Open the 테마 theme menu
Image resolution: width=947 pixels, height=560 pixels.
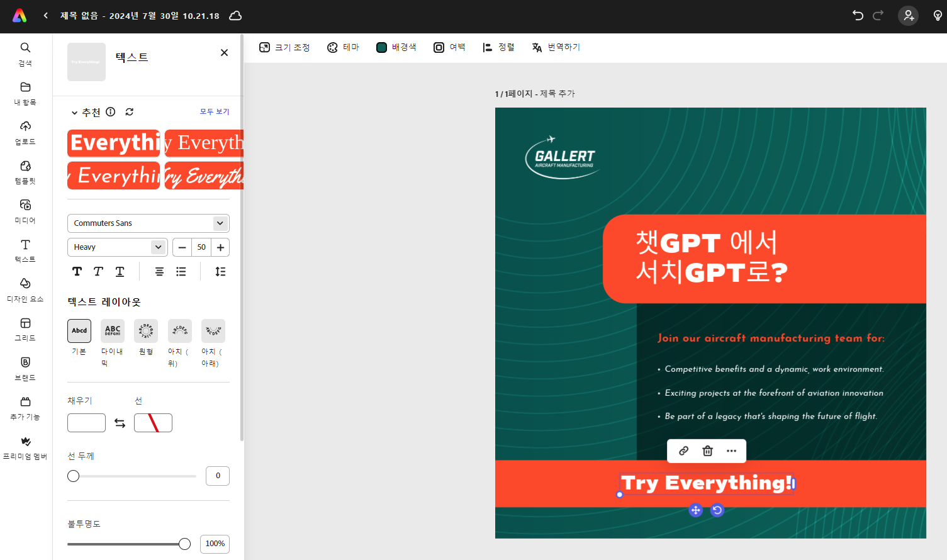[x=343, y=47]
